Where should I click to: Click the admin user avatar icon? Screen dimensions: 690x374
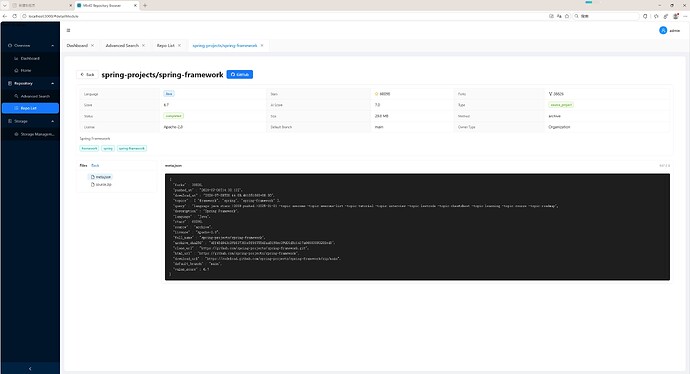663,30
